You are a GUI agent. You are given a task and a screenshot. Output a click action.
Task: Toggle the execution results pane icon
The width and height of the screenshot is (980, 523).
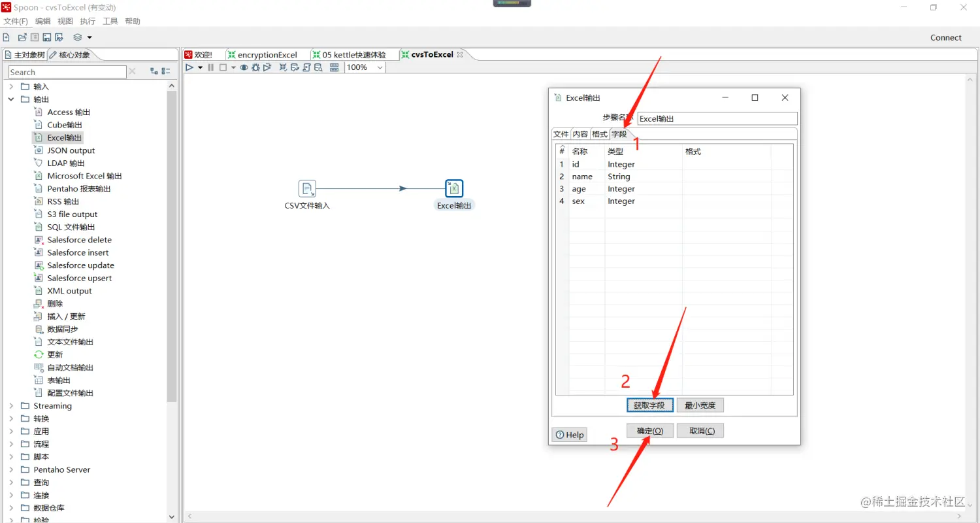coord(335,67)
